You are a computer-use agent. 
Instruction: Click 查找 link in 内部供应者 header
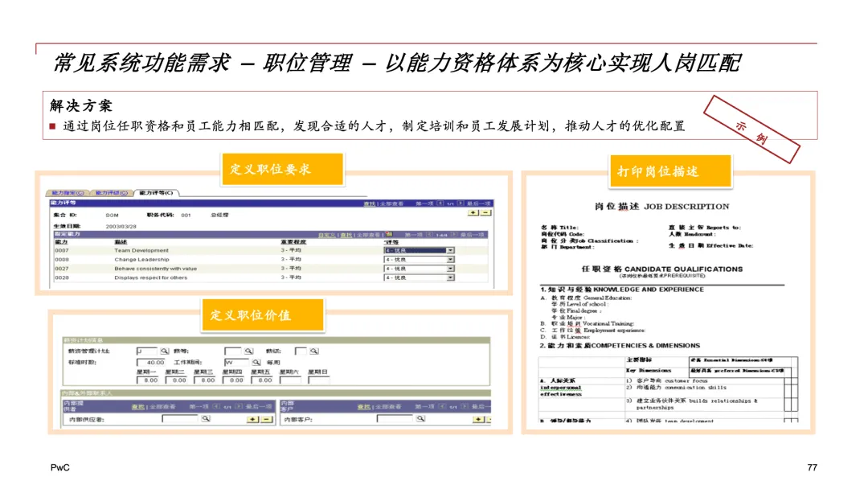click(x=138, y=406)
